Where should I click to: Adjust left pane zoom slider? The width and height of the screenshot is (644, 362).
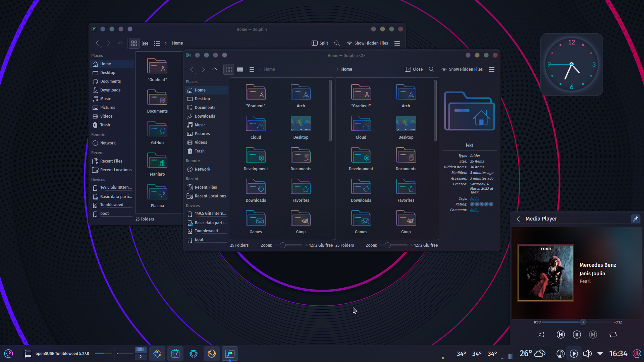tap(288, 245)
